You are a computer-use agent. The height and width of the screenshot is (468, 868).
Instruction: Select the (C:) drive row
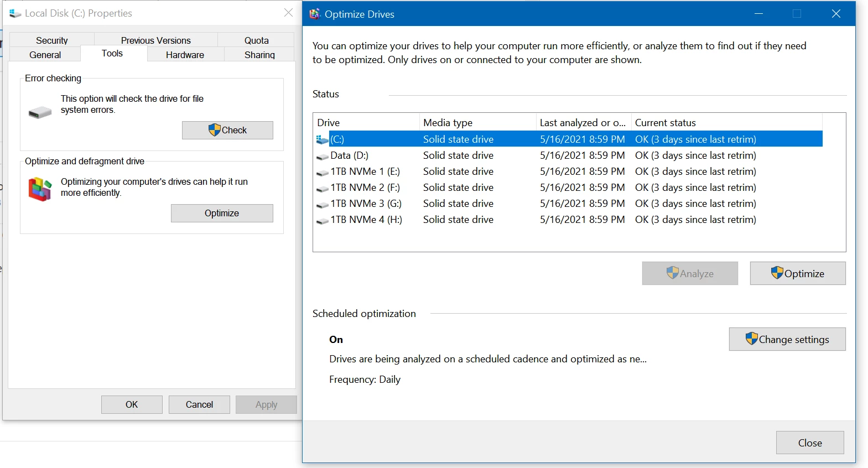click(x=568, y=139)
